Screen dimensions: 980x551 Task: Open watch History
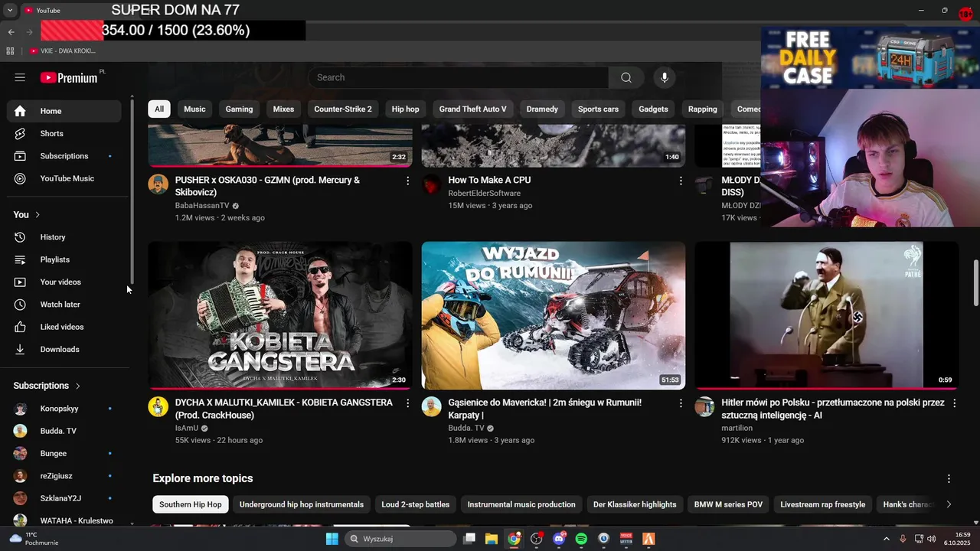coord(64,237)
